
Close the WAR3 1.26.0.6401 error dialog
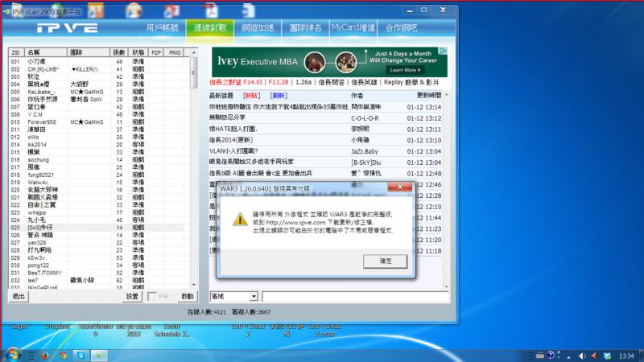[399, 187]
